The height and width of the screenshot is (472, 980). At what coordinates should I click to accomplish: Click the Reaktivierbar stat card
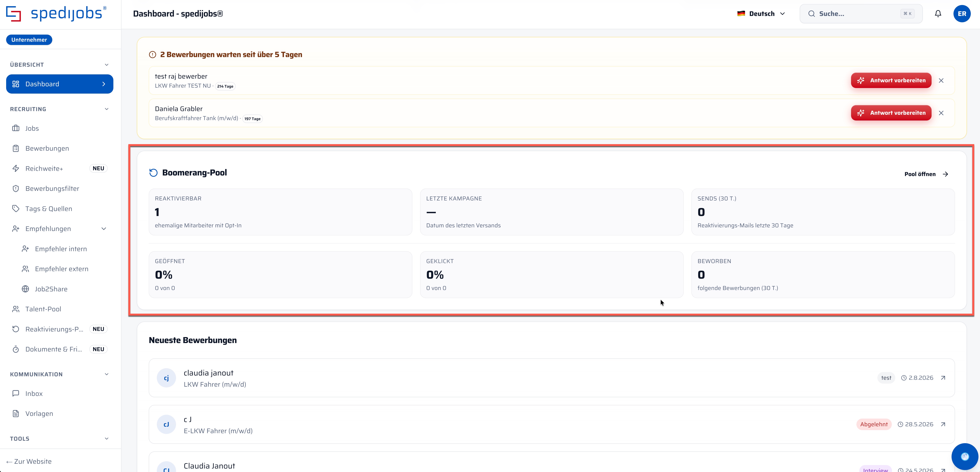[x=280, y=212]
